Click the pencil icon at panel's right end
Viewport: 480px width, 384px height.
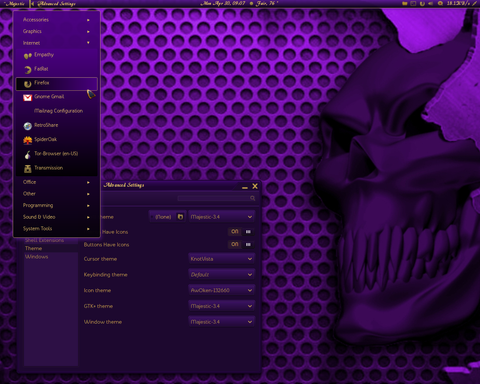click(x=475, y=4)
